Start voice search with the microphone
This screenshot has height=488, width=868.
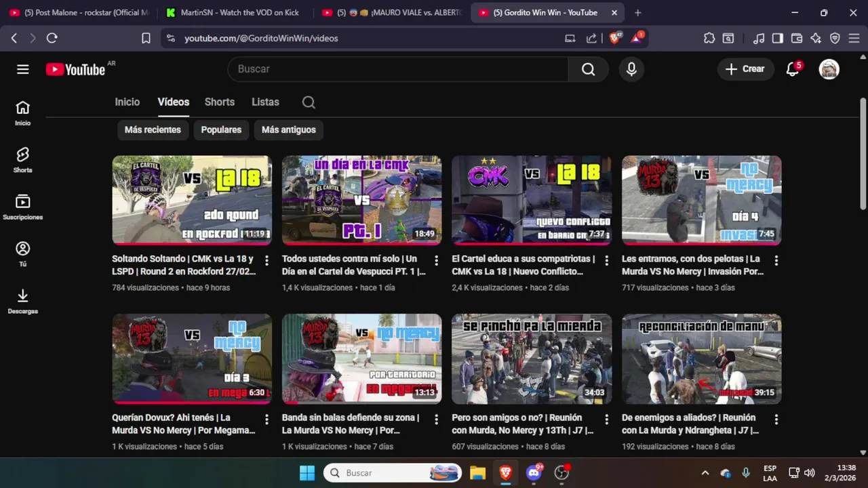tap(631, 69)
